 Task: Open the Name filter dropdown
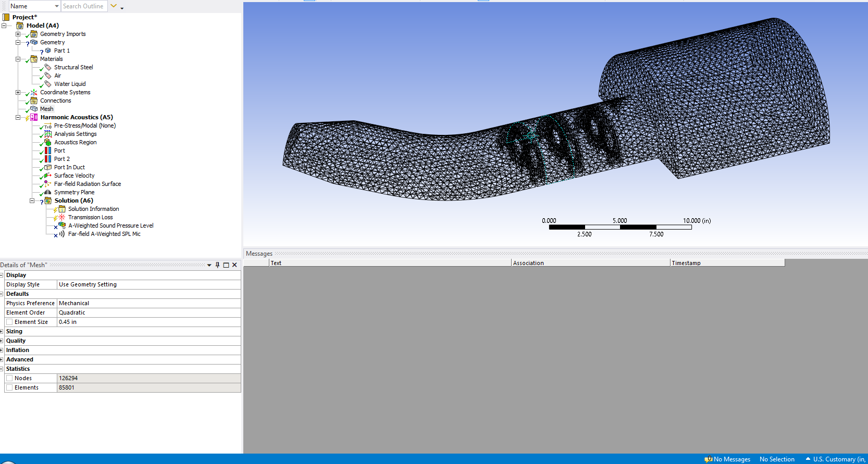pyautogui.click(x=57, y=6)
